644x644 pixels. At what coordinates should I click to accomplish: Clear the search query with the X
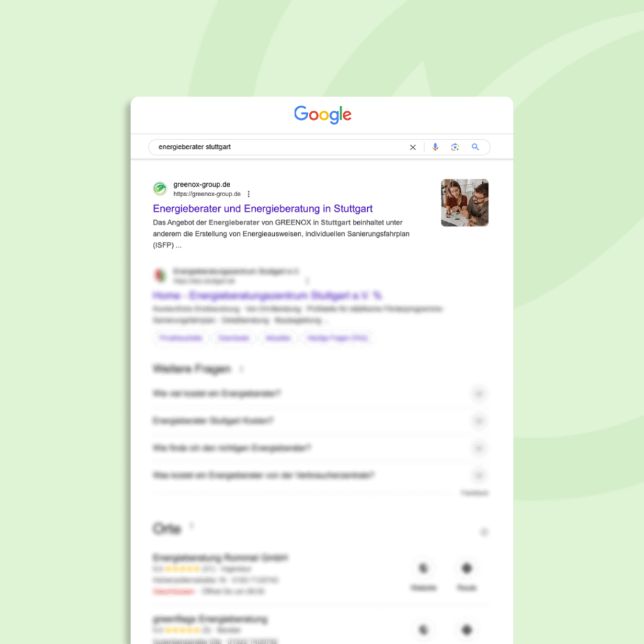[x=413, y=147]
